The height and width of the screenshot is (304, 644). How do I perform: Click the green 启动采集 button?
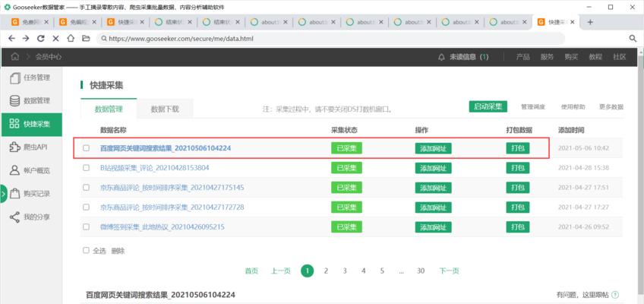(488, 106)
